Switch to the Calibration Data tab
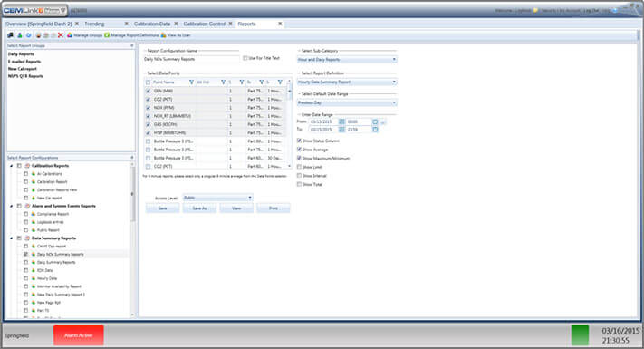Screen dimensions: 644x349 tap(152, 24)
